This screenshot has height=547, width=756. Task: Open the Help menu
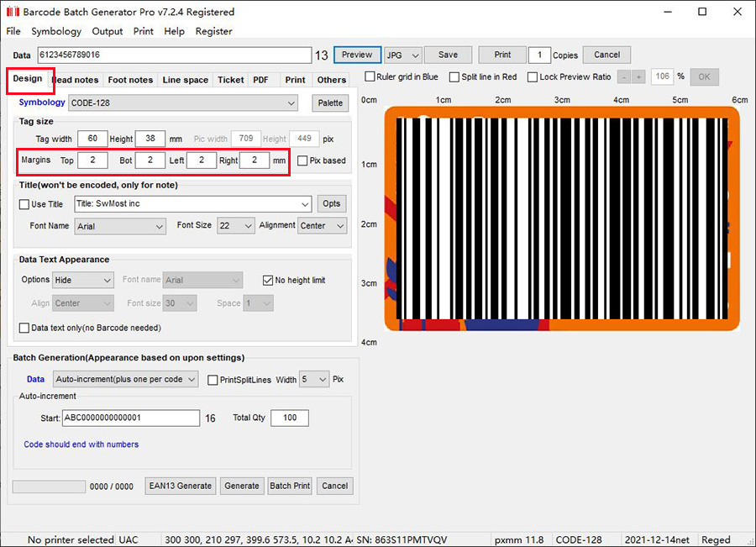(x=174, y=31)
